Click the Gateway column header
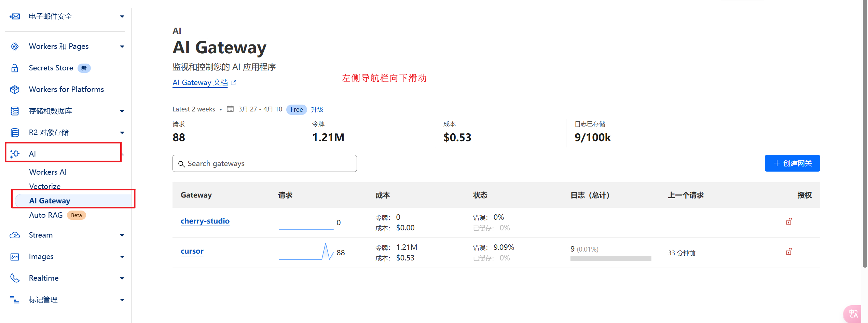This screenshot has height=323, width=868. point(196,195)
